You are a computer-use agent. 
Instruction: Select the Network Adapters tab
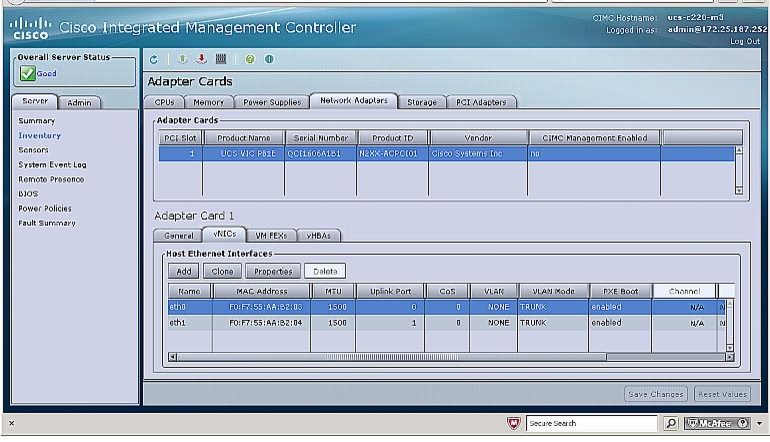(354, 101)
